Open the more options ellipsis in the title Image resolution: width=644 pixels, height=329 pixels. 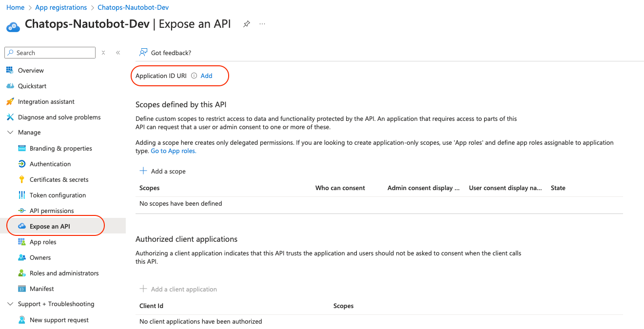tap(262, 24)
